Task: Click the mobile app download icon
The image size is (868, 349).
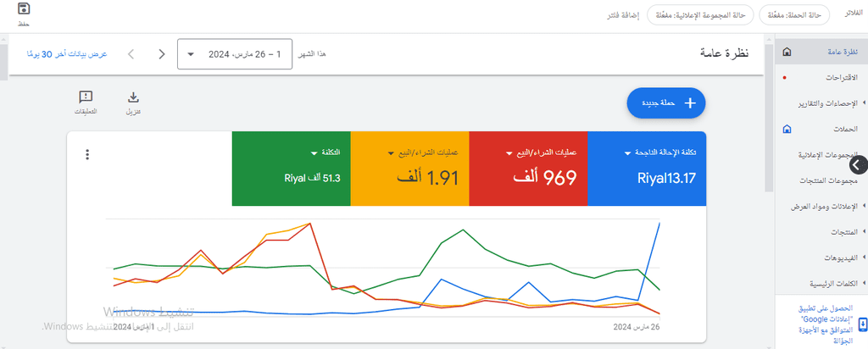Action: click(x=862, y=325)
